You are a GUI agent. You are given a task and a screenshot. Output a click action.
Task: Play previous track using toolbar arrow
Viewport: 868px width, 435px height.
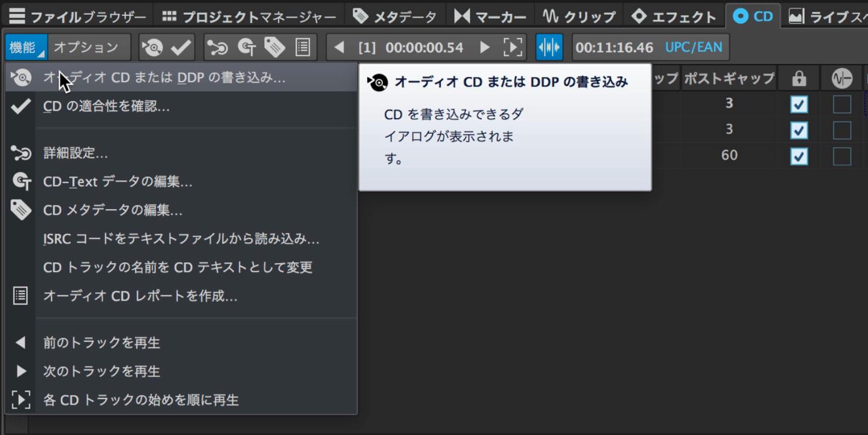(339, 48)
